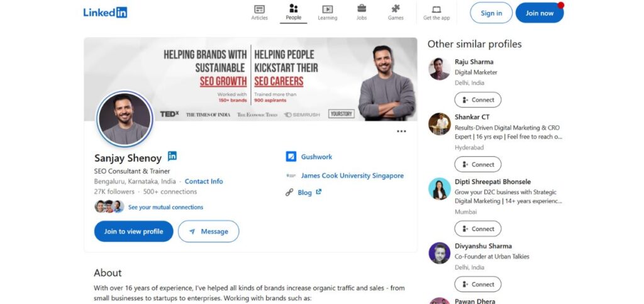This screenshot has width=644, height=304.
Task: Open the Games puzzle nav item
Action: [x=396, y=13]
